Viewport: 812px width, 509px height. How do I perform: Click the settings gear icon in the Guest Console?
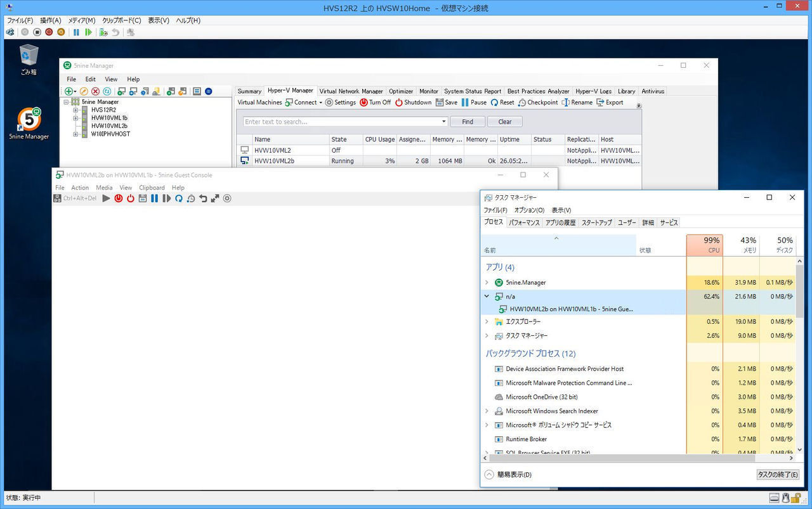click(x=227, y=198)
